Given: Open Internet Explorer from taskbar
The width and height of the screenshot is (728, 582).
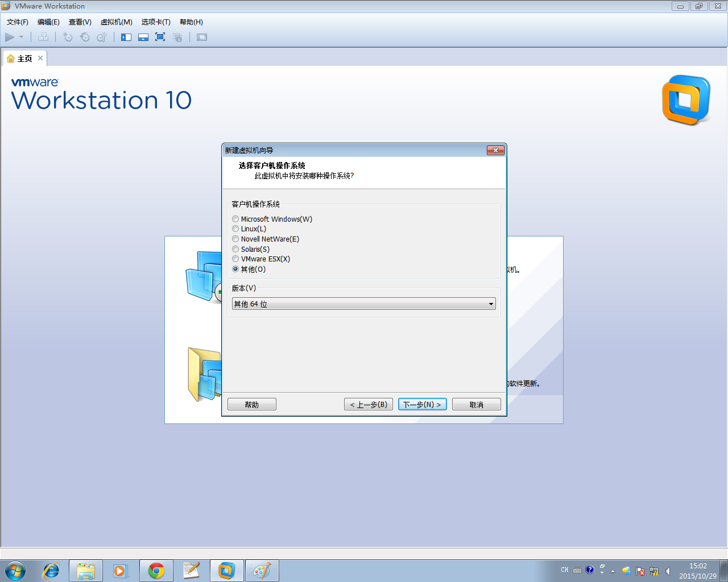Looking at the screenshot, I should pos(51,571).
